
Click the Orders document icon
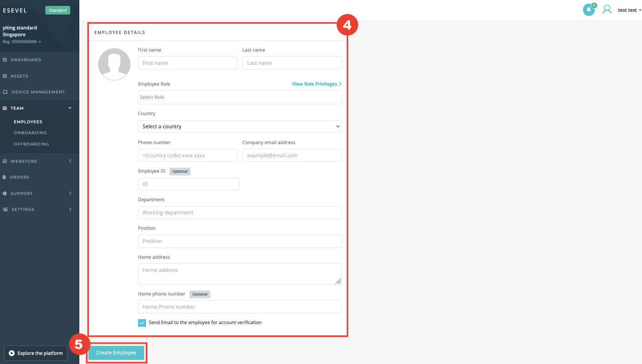coord(5,177)
